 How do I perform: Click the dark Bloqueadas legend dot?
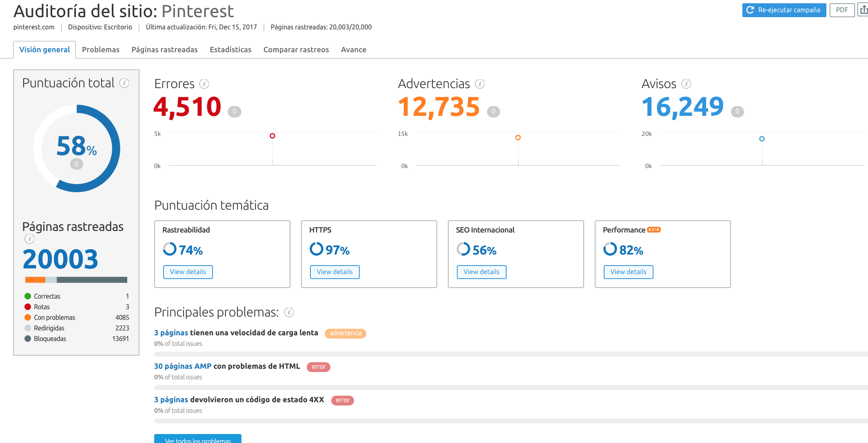(28, 339)
